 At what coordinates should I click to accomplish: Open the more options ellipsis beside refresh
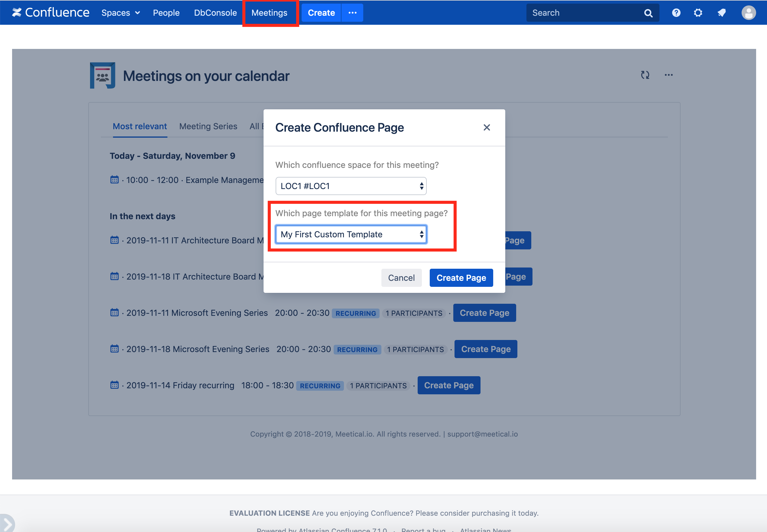click(x=668, y=75)
